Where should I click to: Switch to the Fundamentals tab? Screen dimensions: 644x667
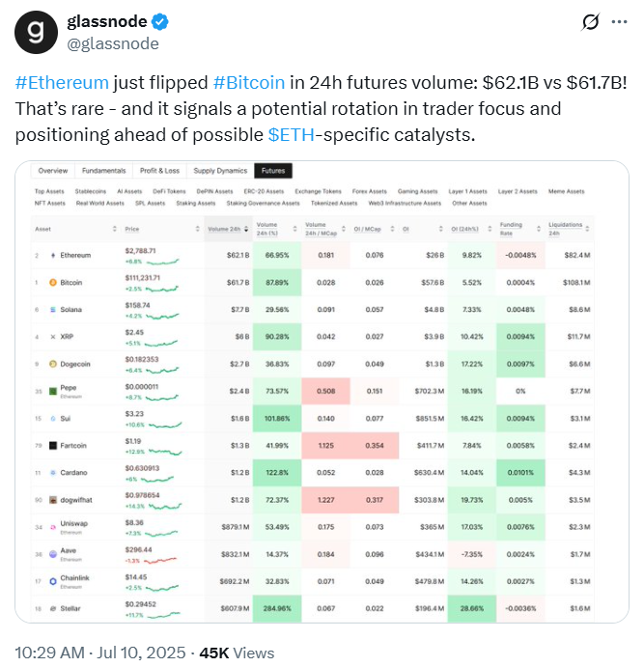[x=103, y=171]
